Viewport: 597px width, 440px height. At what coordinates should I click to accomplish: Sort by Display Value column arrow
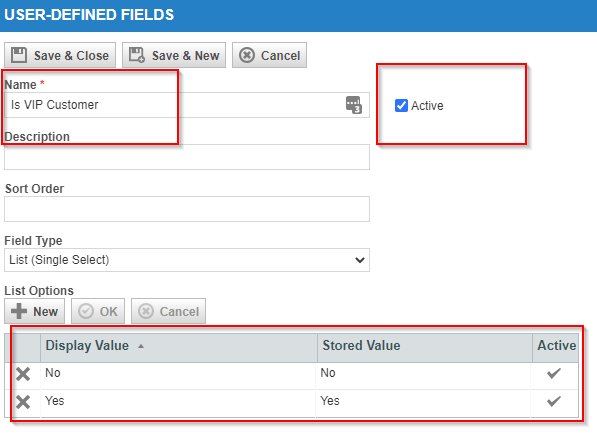pyautogui.click(x=141, y=346)
